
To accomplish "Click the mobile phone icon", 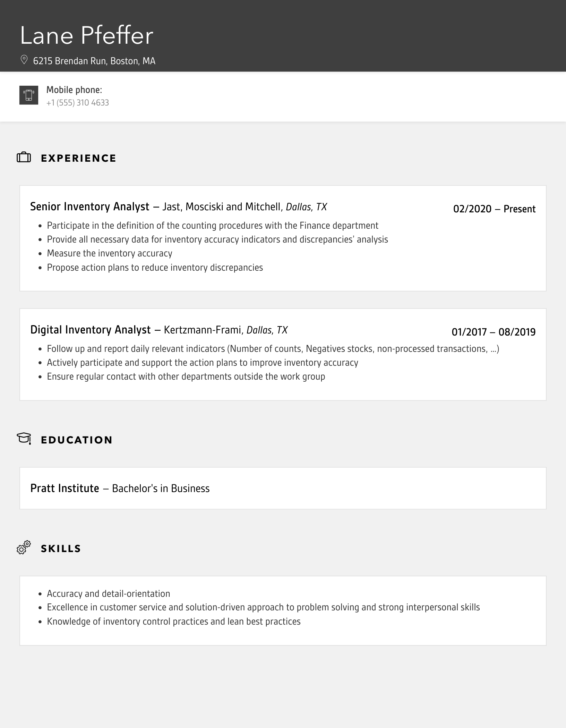I will [29, 95].
